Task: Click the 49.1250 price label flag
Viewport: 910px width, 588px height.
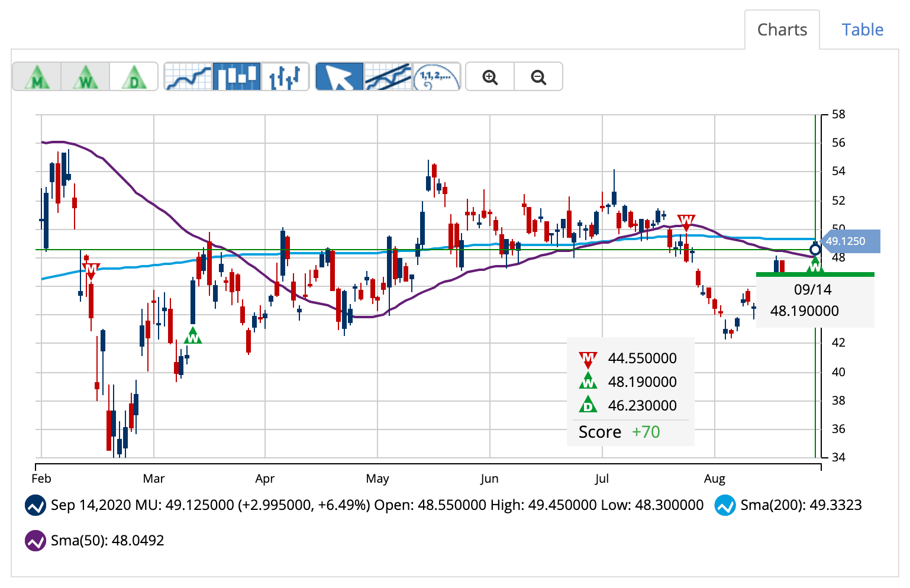Action: [x=849, y=241]
